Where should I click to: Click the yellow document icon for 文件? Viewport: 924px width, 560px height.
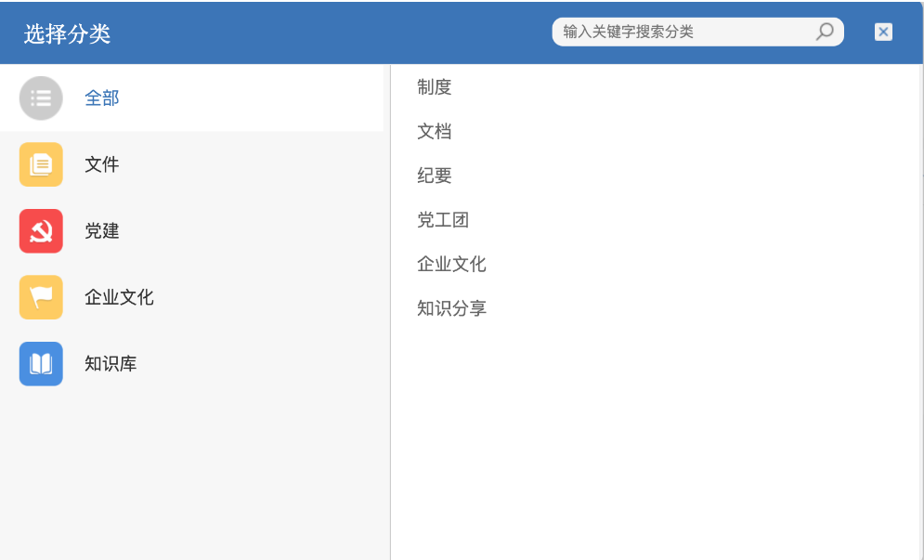click(x=41, y=164)
